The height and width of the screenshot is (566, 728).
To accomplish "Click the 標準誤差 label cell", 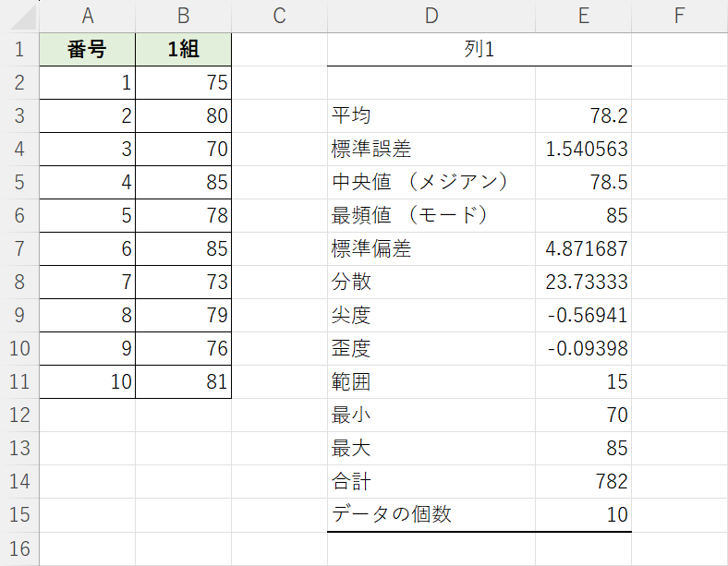I will 431,149.
